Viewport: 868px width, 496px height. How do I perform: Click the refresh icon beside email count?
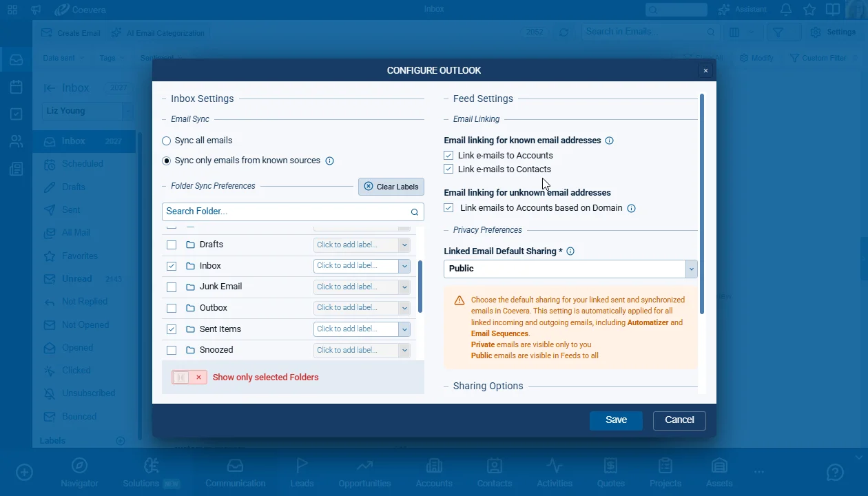(x=564, y=32)
